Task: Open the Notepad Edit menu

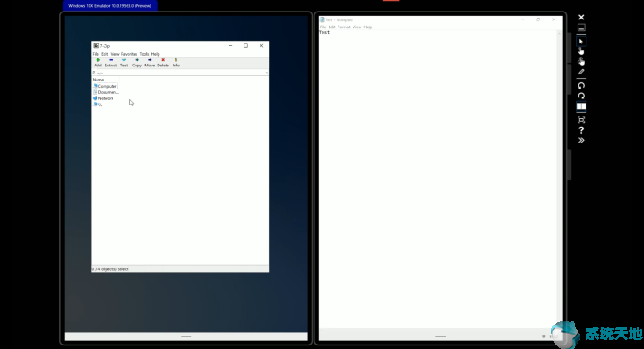Action: click(x=331, y=27)
